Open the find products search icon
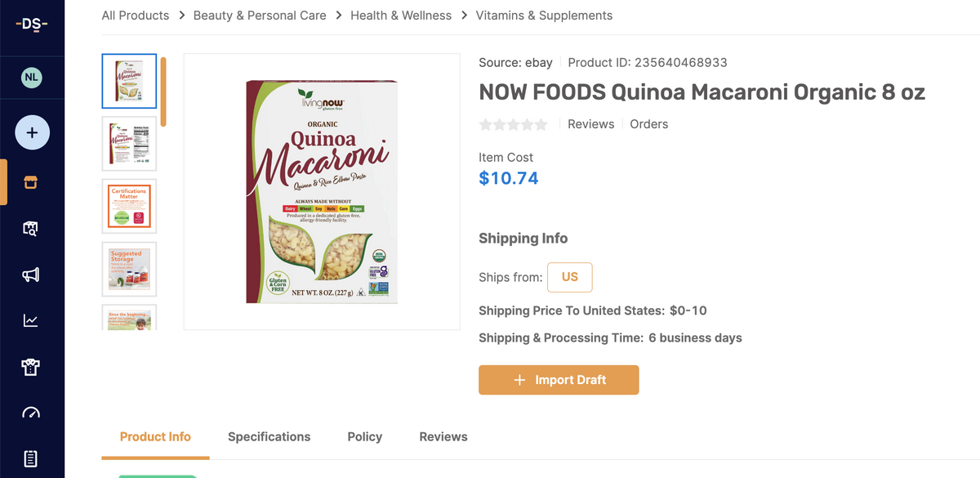The image size is (980, 478). (31, 228)
